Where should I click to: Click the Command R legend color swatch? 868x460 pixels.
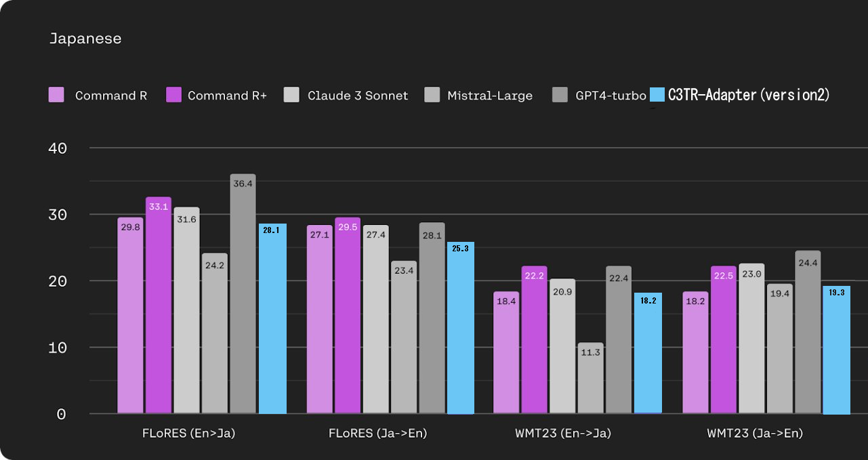point(56,95)
